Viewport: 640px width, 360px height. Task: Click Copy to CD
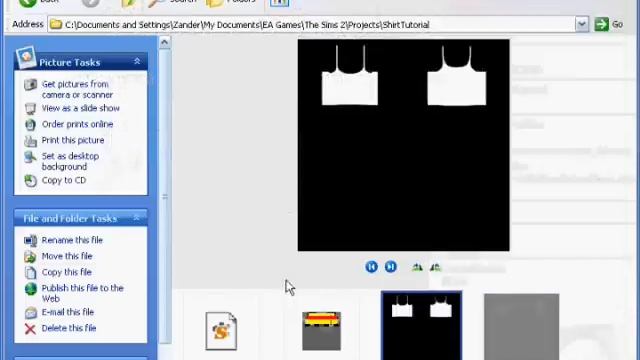[64, 180]
